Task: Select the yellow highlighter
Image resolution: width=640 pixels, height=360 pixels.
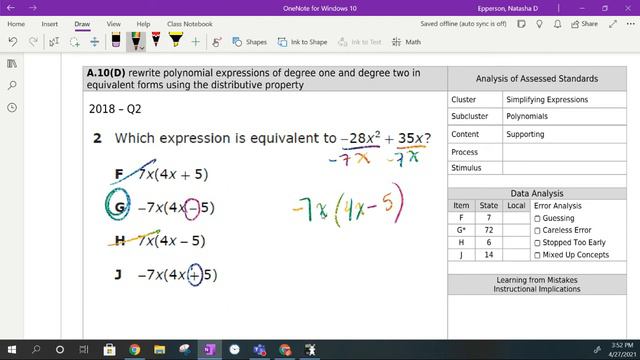Action: 176,40
